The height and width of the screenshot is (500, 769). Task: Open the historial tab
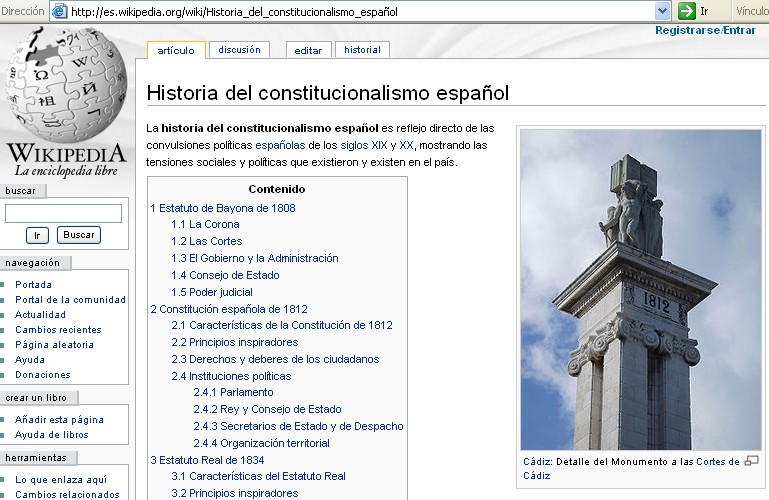[x=362, y=50]
